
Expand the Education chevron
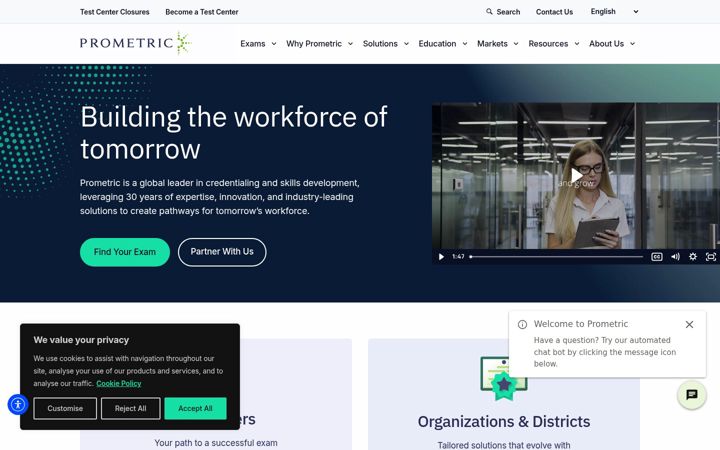(465, 44)
